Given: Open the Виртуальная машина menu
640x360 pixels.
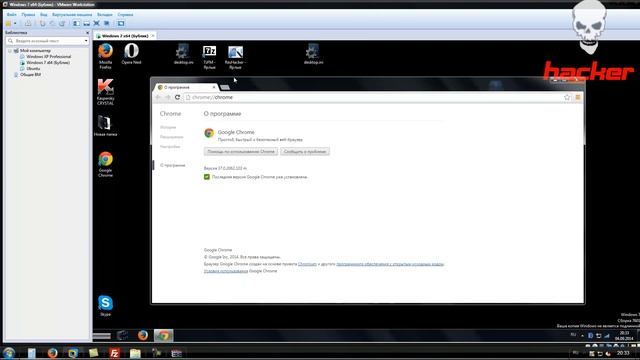Looking at the screenshot, I should coord(72,15).
